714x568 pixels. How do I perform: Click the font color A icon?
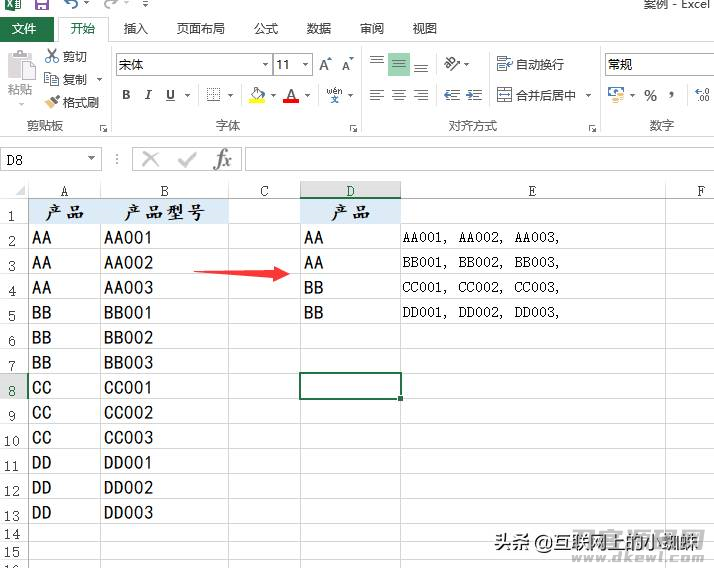(x=291, y=95)
